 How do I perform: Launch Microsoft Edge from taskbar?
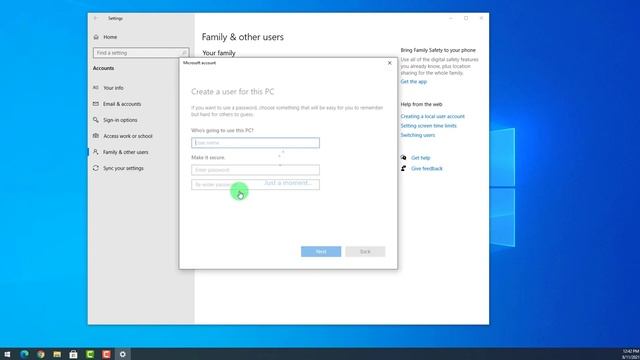24,354
